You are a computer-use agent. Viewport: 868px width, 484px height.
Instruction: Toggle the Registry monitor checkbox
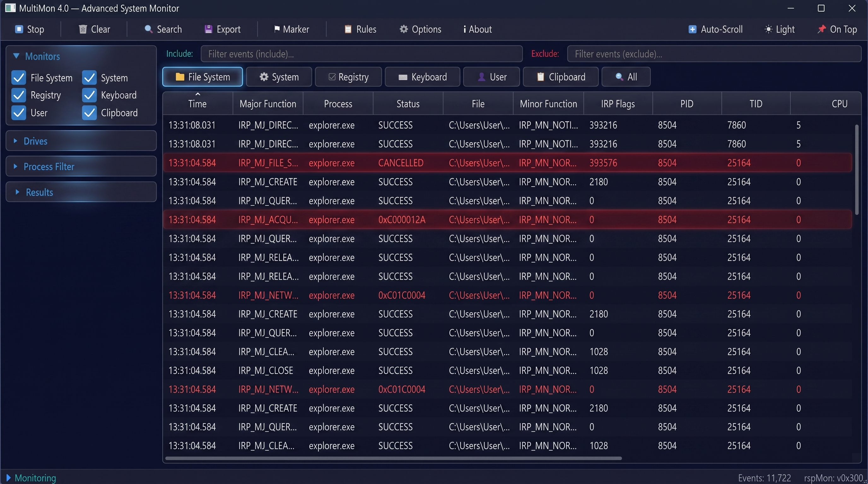pos(19,95)
